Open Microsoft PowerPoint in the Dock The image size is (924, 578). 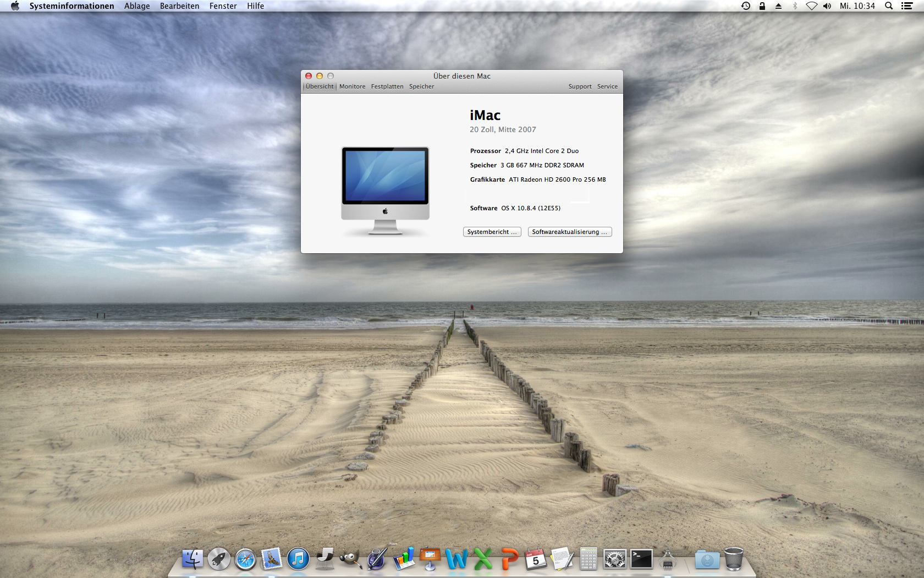tap(509, 559)
